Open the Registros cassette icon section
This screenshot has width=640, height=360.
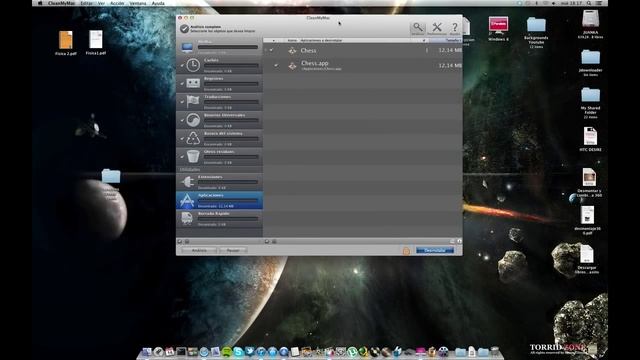(193, 83)
